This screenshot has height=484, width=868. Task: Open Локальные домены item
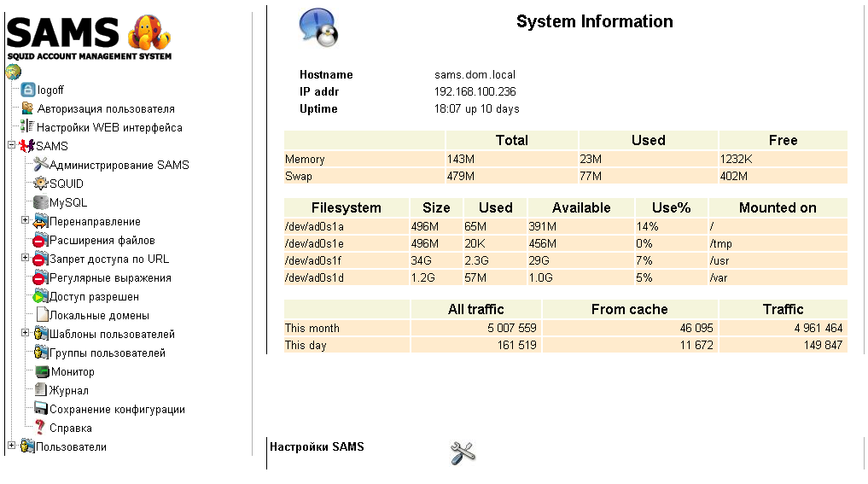coord(99,316)
